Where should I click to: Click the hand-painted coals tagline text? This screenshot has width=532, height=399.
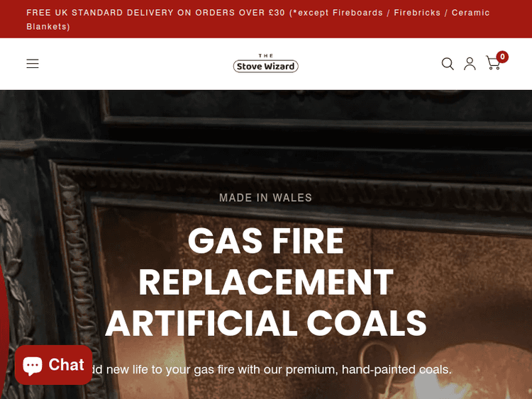268,369
